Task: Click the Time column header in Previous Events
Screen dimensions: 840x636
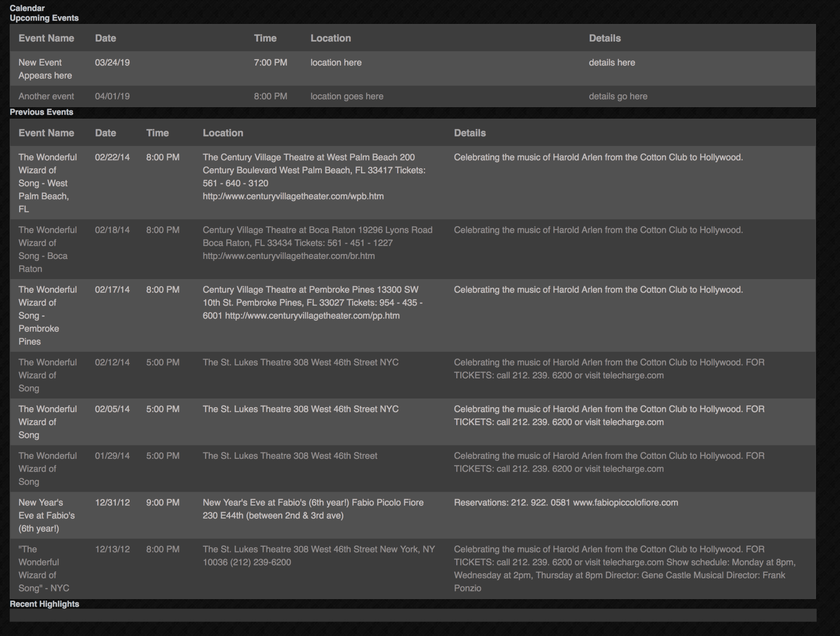Action: (x=157, y=133)
